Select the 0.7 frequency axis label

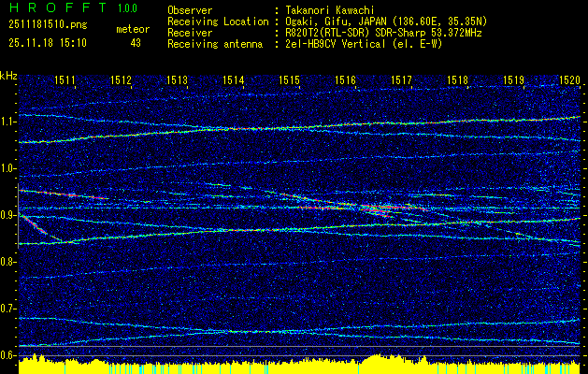(8, 309)
